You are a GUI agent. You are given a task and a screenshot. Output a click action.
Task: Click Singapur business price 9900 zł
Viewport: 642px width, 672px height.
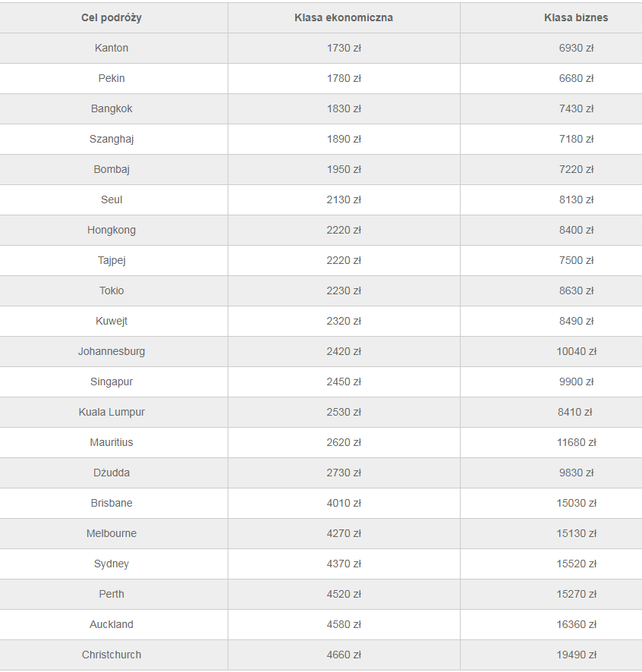(x=576, y=382)
